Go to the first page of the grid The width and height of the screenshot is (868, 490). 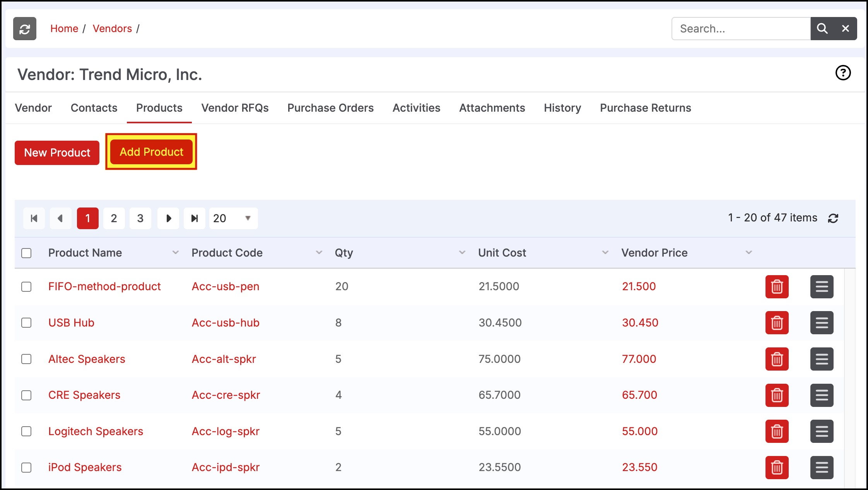34,218
